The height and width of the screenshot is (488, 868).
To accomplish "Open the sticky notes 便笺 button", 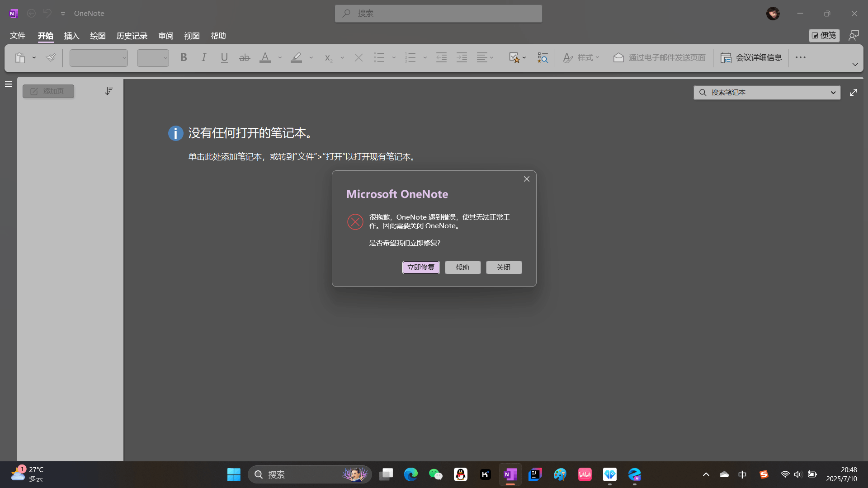I will (824, 35).
